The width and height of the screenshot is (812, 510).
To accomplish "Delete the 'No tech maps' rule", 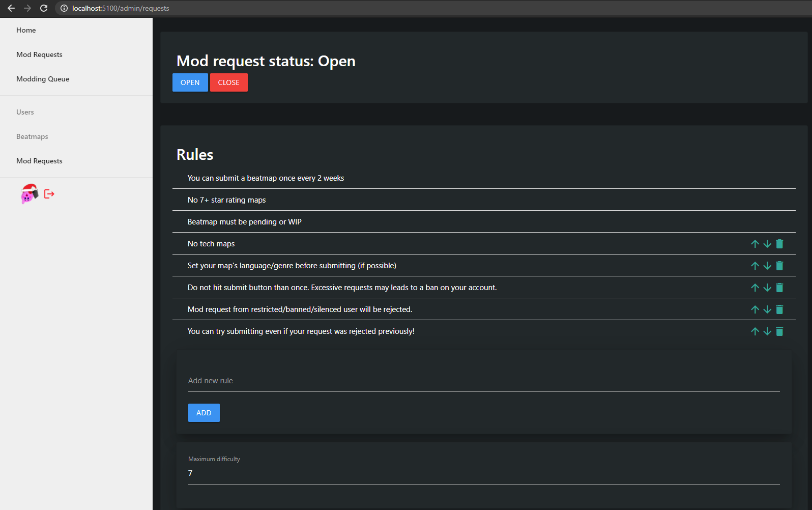I will 779,244.
